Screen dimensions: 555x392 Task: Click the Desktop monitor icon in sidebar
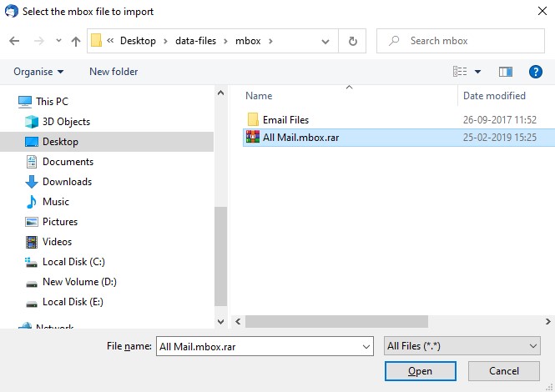32,142
